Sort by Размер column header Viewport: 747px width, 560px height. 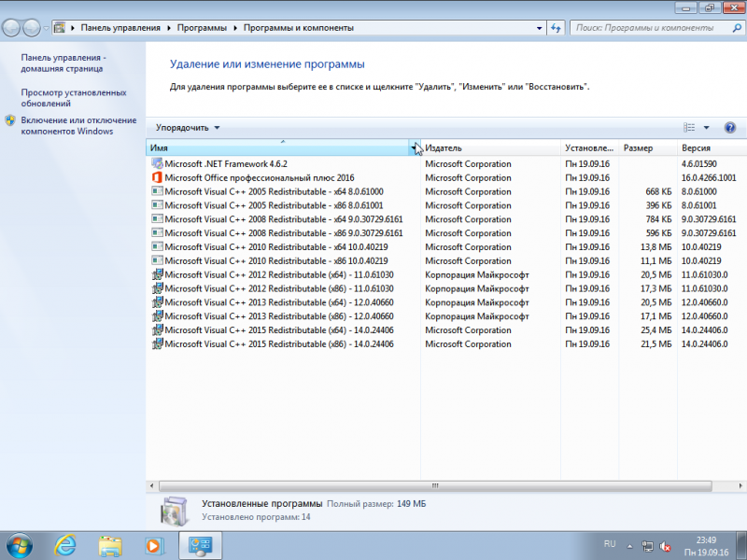coord(648,148)
